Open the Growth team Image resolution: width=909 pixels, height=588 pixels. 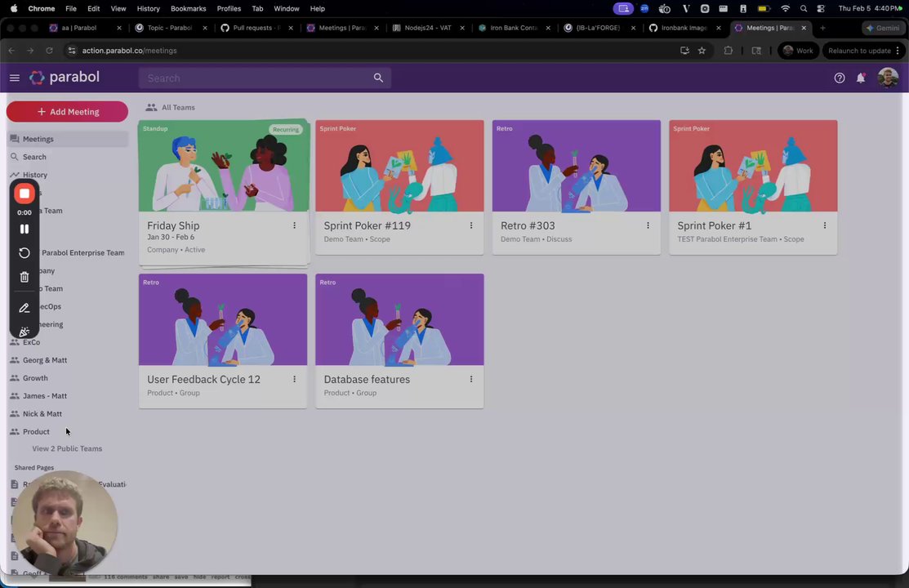(x=67, y=378)
